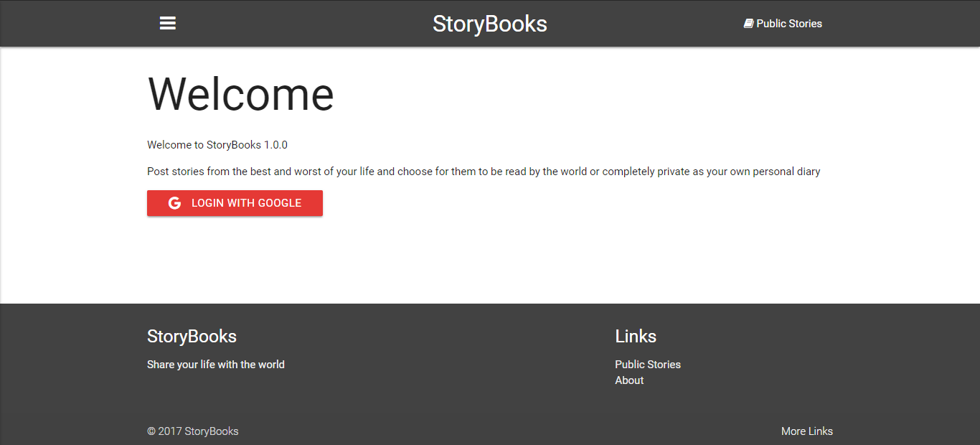Click the Google G icon
The height and width of the screenshot is (445, 980).
point(174,203)
